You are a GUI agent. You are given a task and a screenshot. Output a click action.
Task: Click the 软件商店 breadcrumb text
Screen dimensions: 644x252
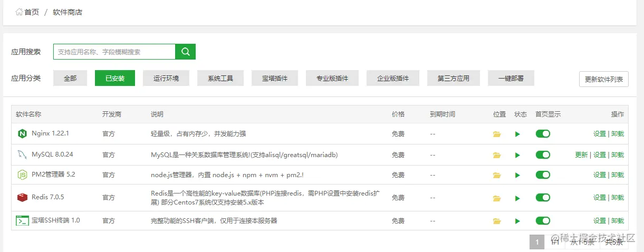point(68,12)
